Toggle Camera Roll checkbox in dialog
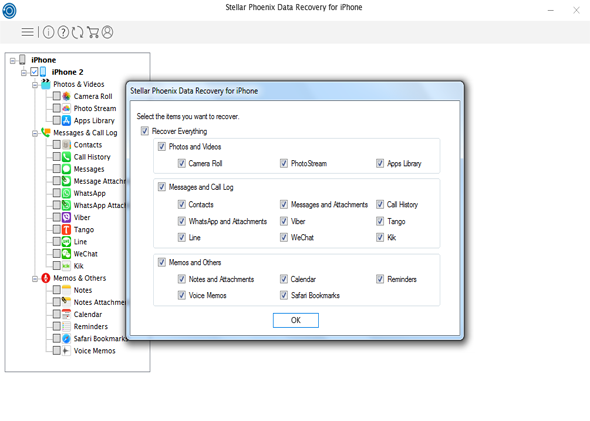590x421 pixels. [182, 163]
